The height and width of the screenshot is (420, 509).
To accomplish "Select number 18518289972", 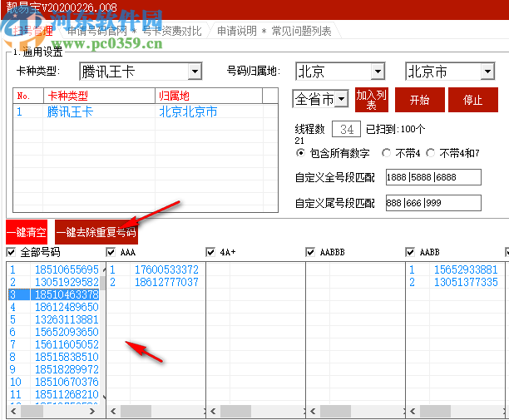I will (67, 369).
